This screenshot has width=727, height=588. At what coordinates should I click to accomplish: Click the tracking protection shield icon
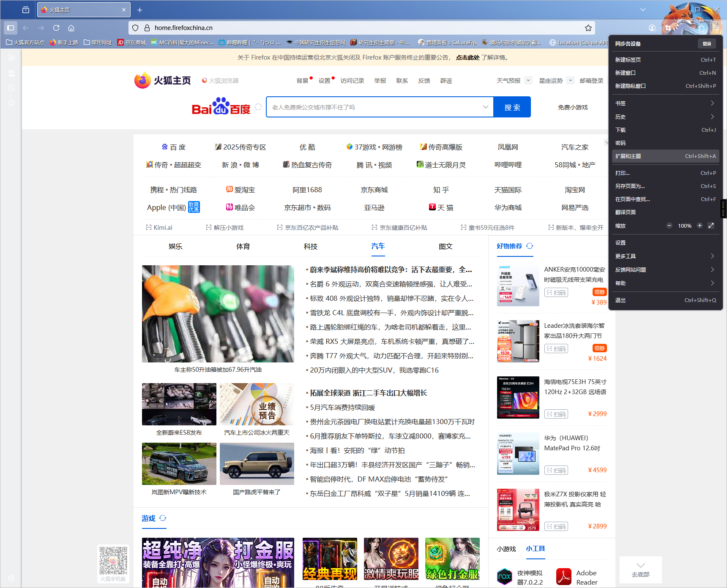(135, 28)
